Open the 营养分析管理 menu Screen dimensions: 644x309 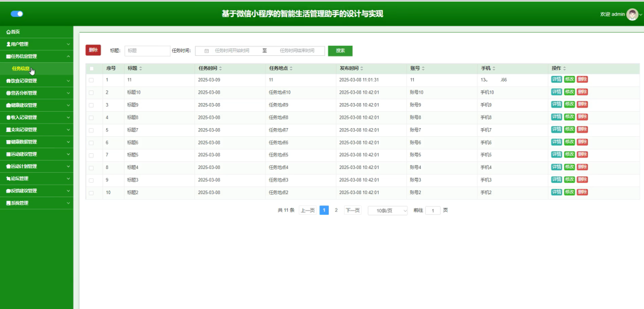pos(36,93)
